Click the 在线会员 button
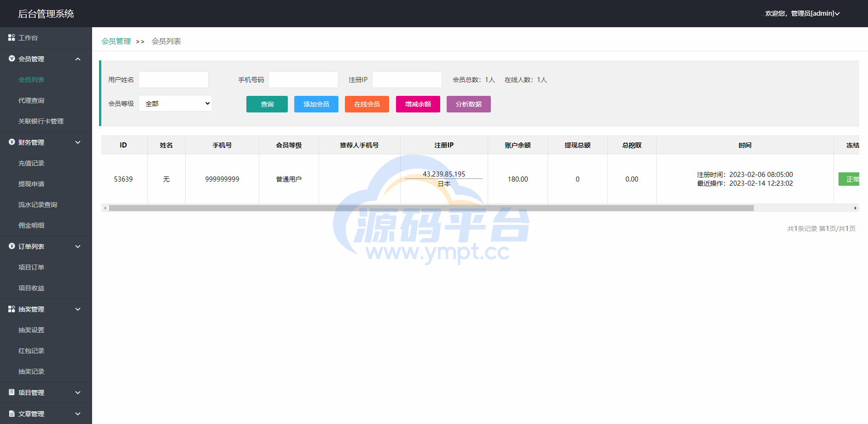The height and width of the screenshot is (424, 868). (367, 104)
